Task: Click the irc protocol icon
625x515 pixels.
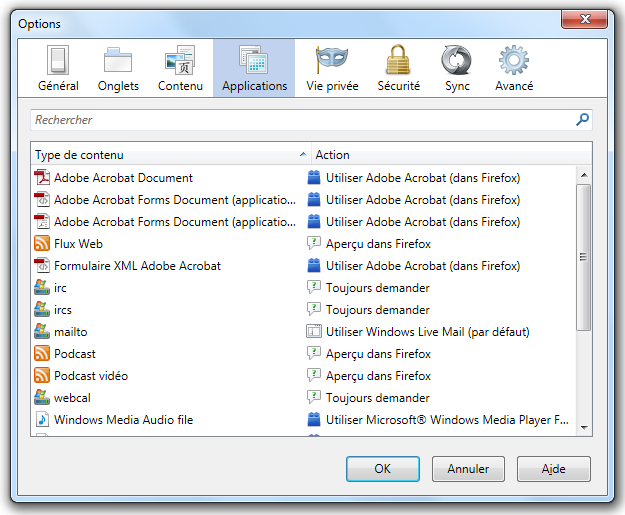Action: click(42, 287)
